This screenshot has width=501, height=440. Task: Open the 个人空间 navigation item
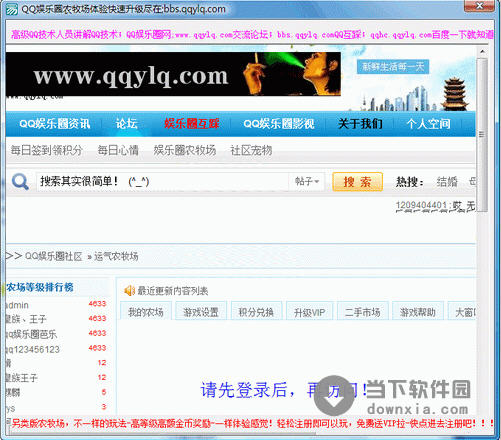point(428,124)
